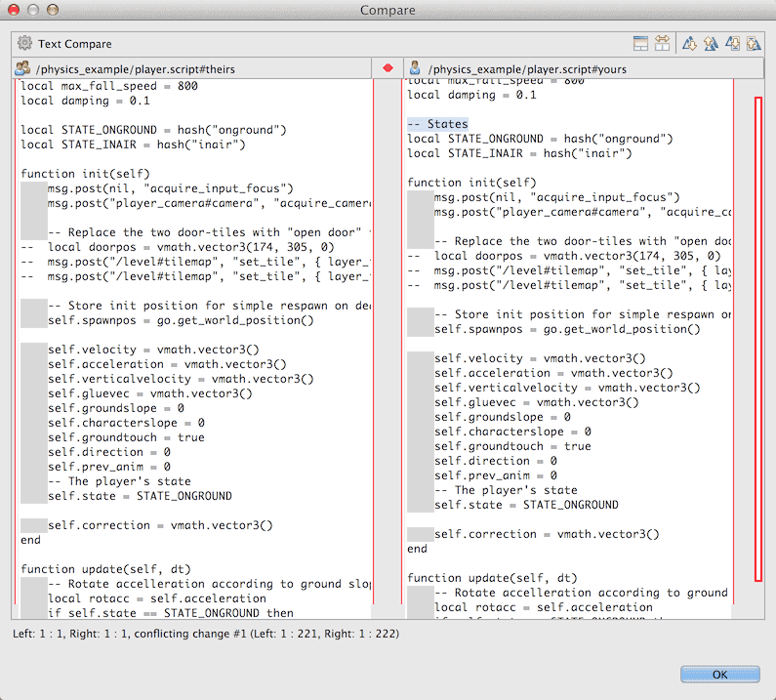Image resolution: width=776 pixels, height=700 pixels.
Task: Click 'self.correction' line in left pane
Action: tap(160, 525)
